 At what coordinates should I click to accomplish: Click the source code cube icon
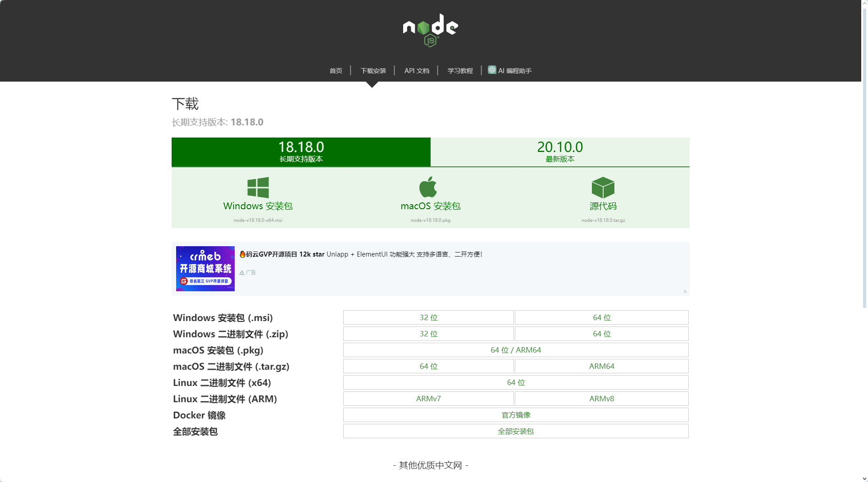[603, 187]
